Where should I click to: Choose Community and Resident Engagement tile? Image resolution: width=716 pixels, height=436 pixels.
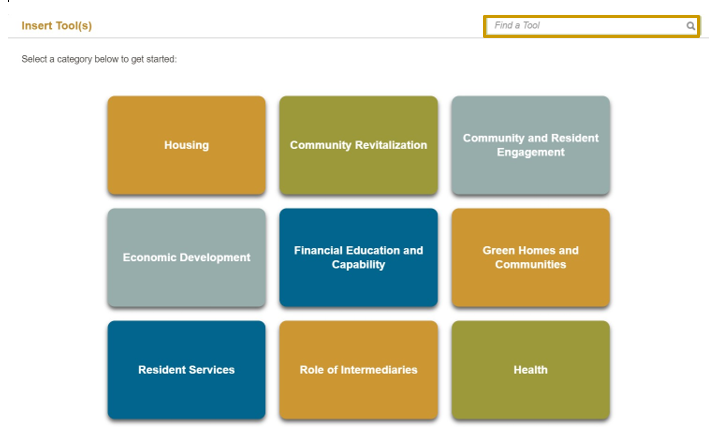click(x=531, y=145)
